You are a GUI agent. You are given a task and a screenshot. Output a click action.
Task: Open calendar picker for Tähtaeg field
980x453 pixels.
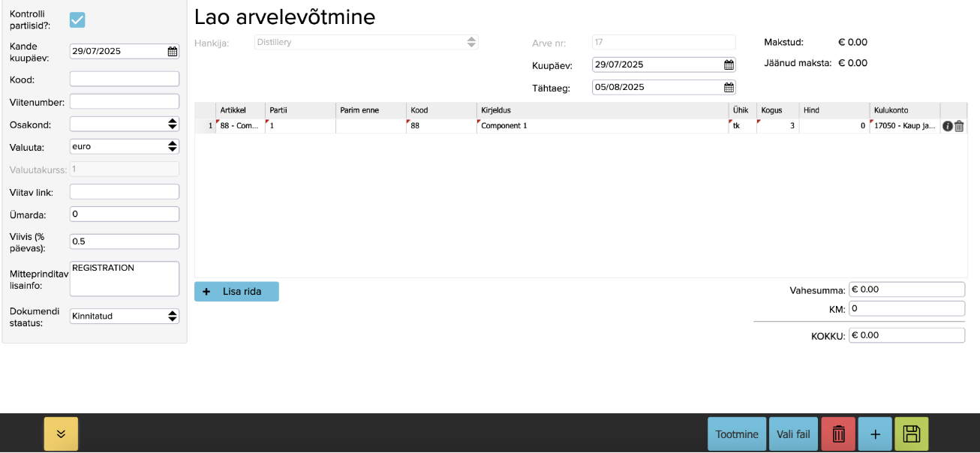click(728, 88)
